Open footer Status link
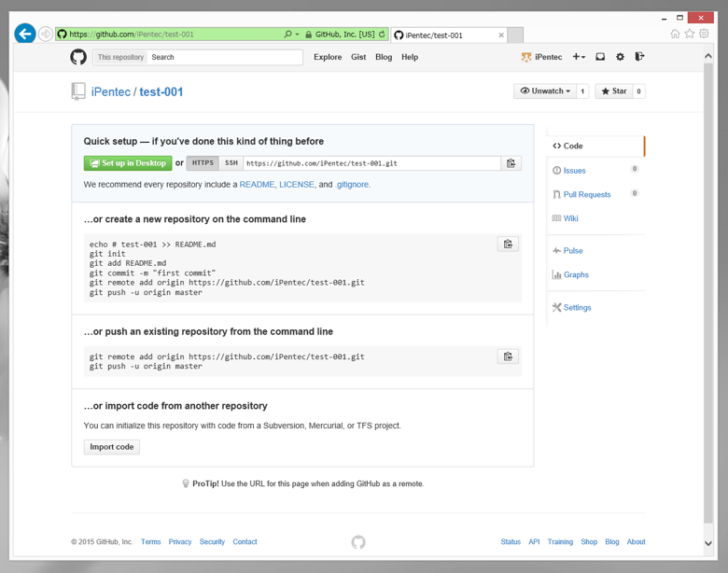The height and width of the screenshot is (573, 728). coord(511,542)
